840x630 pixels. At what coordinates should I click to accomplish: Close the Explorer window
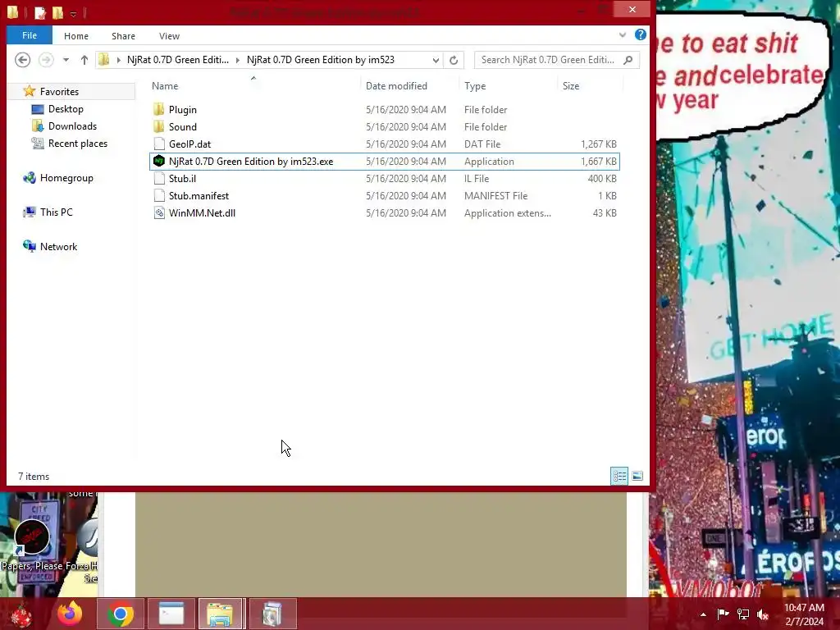(632, 9)
